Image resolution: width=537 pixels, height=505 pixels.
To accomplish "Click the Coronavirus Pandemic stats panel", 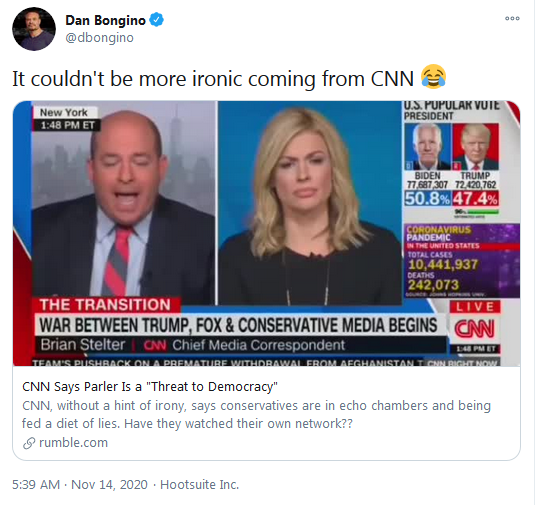I will click(462, 261).
